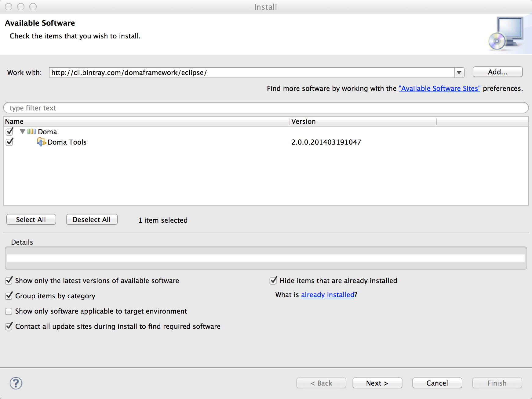Image resolution: width=532 pixels, height=399 pixels.
Task: Click the disabled Finish button
Action: [x=497, y=383]
